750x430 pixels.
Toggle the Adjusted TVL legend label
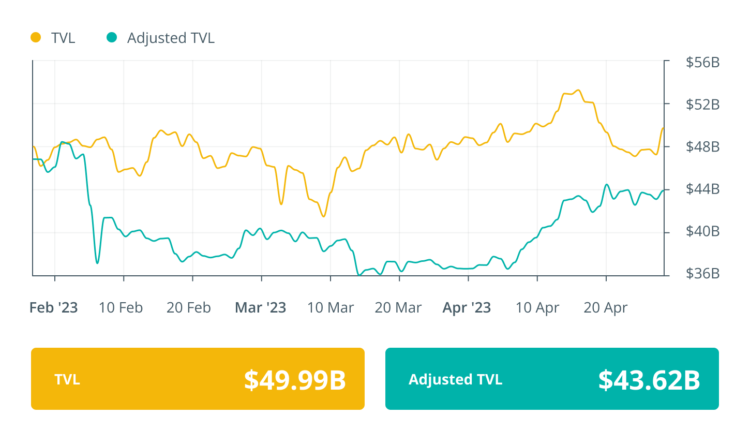(x=171, y=38)
